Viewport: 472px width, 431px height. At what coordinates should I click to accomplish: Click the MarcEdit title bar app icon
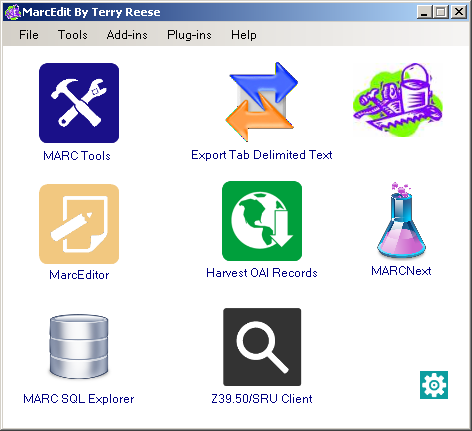coord(13,12)
